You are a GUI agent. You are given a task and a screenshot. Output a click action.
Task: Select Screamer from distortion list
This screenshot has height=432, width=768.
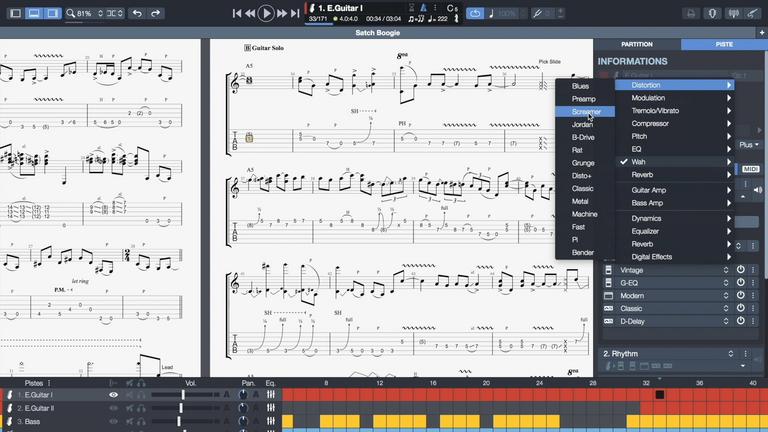[587, 112]
